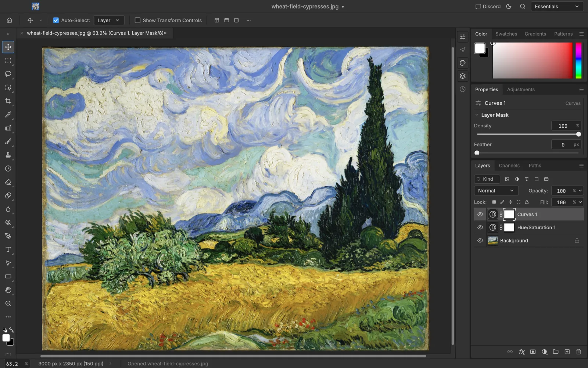Viewport: 588px width, 368px height.
Task: Toggle the Auto-Select checkbox
Action: point(56,20)
